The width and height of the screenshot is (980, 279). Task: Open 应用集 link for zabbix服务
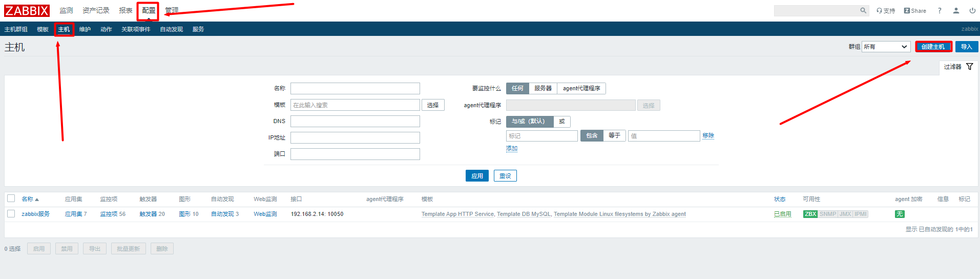coord(74,214)
